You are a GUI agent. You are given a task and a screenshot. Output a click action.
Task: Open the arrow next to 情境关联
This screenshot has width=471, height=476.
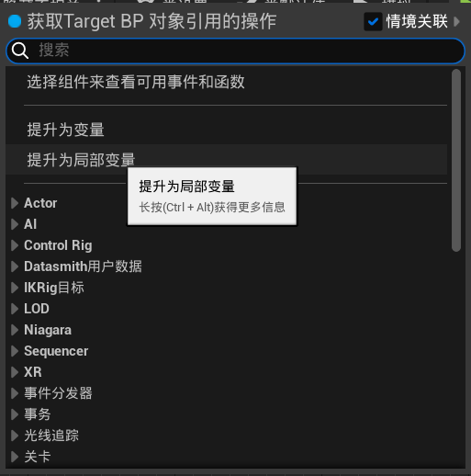456,22
